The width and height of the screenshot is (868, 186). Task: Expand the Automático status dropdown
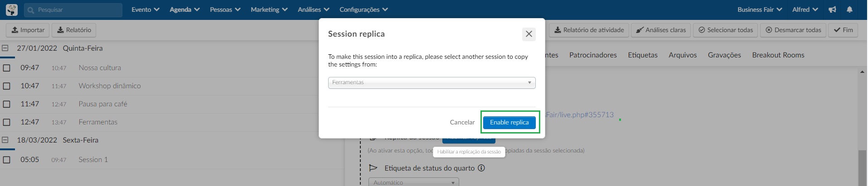(x=413, y=182)
